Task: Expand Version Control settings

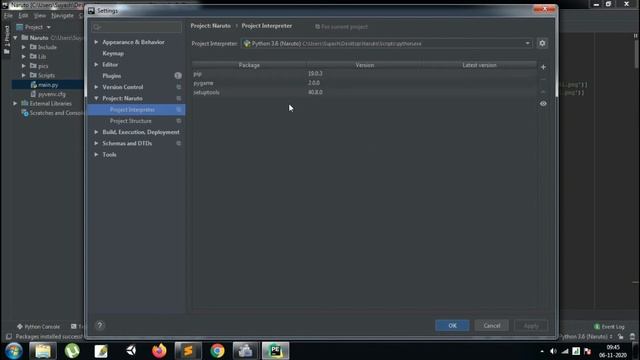Action: point(96,87)
